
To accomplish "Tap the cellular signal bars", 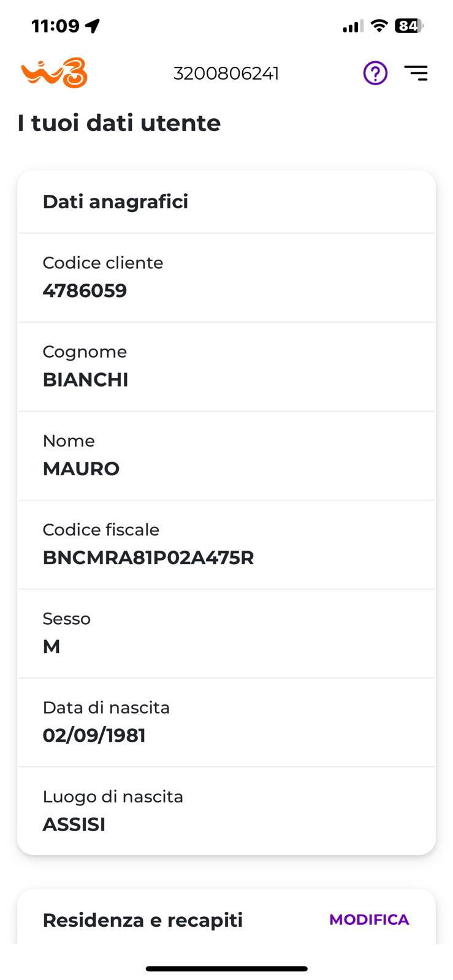I will [x=352, y=26].
